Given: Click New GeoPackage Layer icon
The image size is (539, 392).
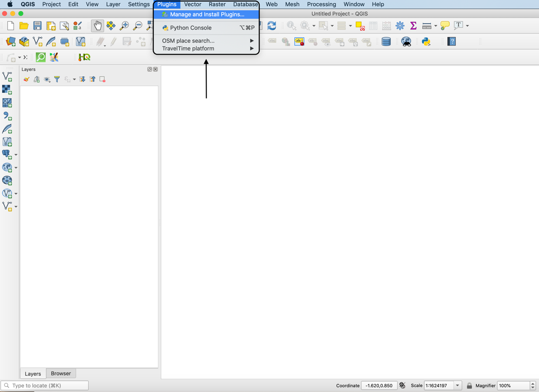Looking at the screenshot, I should tap(24, 42).
